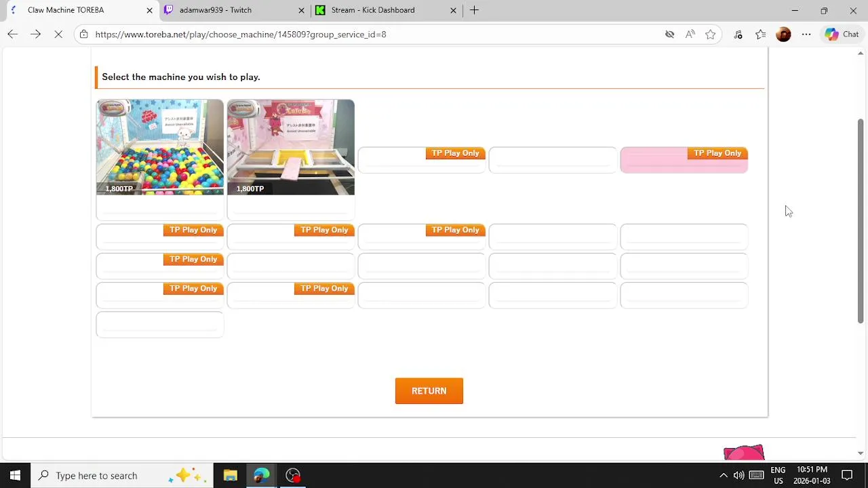The image size is (868, 488).
Task: Open Copilot Chat
Action: point(842,34)
